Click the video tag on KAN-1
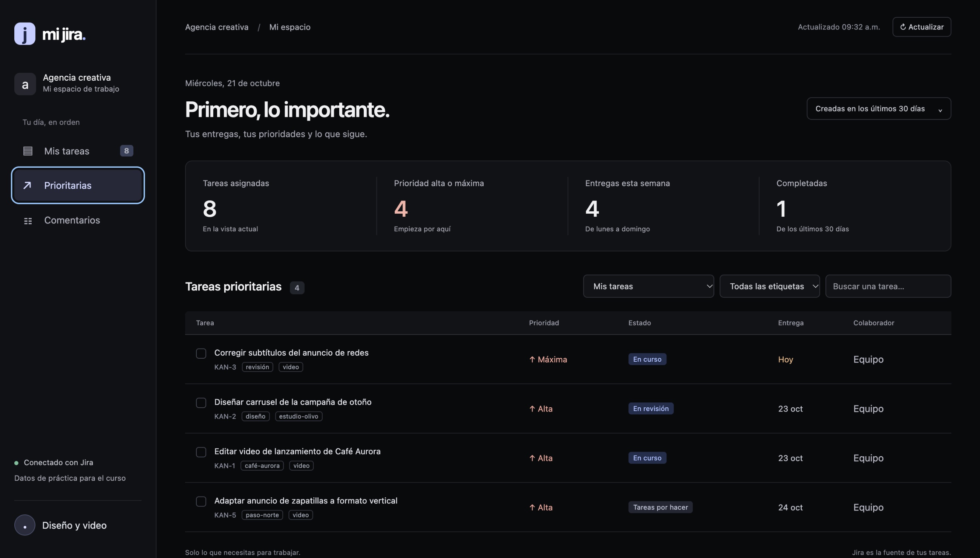Image resolution: width=980 pixels, height=558 pixels. pos(302,466)
